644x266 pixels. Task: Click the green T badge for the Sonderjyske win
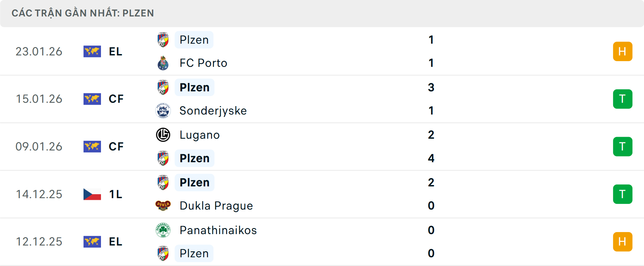623,99
